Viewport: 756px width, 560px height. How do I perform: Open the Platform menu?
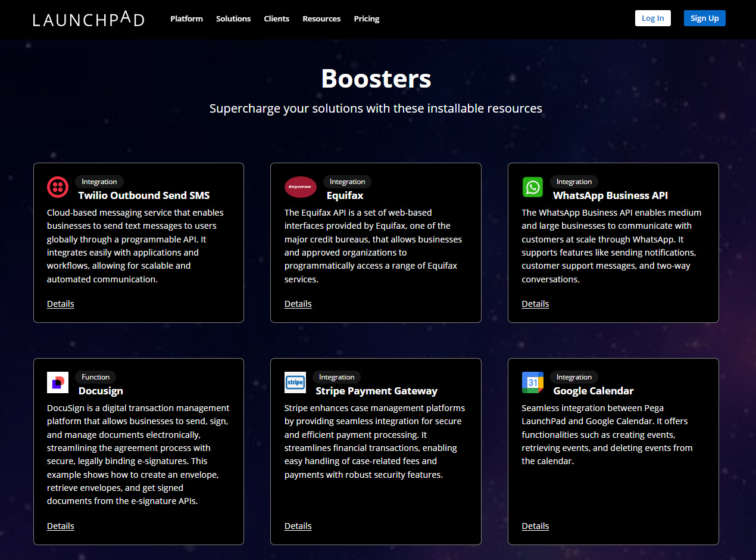tap(186, 18)
